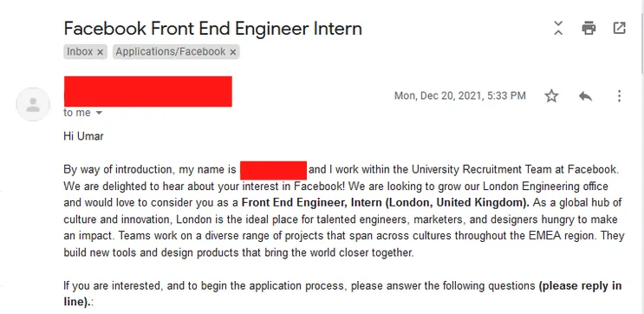The height and width of the screenshot is (314, 644).
Task: Print the email using printer icon
Action: pos(589,28)
